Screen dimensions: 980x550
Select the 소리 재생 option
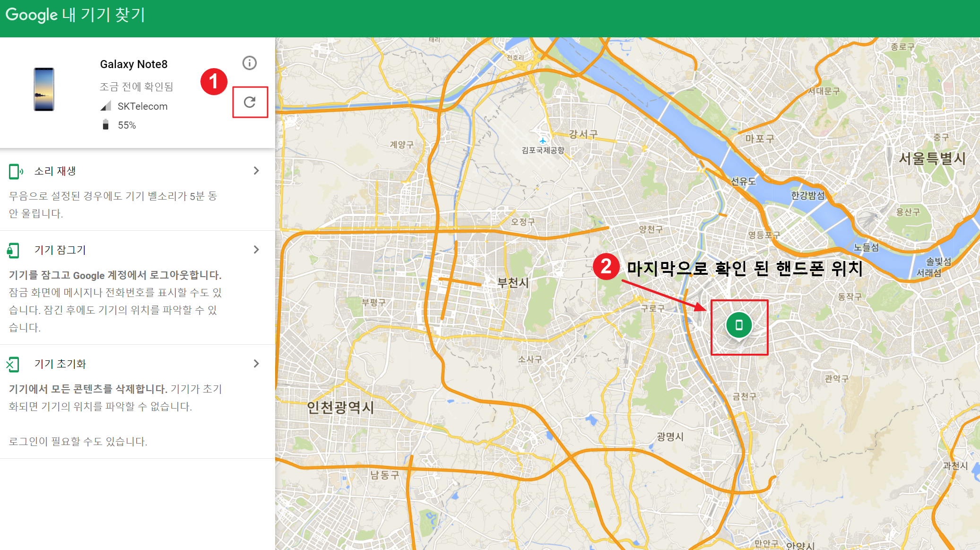tap(55, 171)
